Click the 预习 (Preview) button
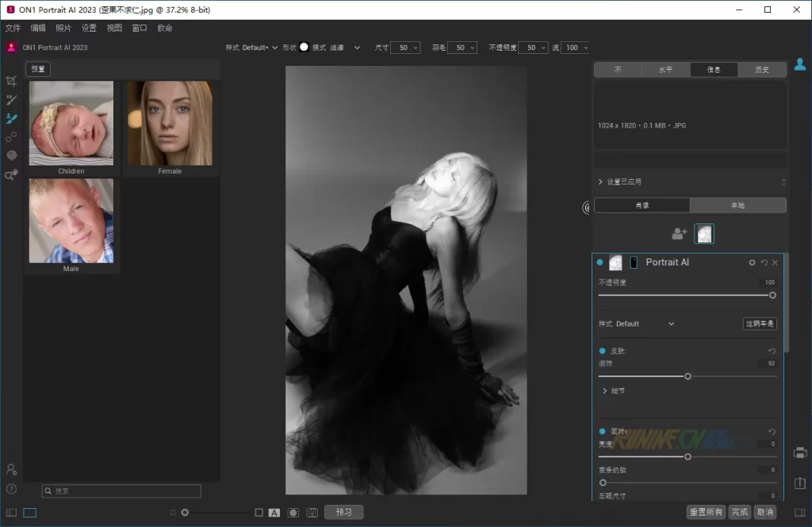This screenshot has height=527, width=812. [x=343, y=512]
